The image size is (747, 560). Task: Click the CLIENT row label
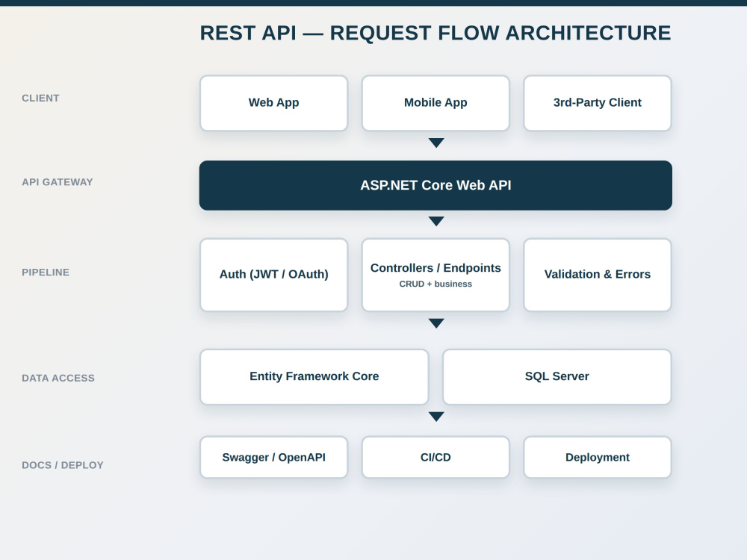click(x=40, y=98)
